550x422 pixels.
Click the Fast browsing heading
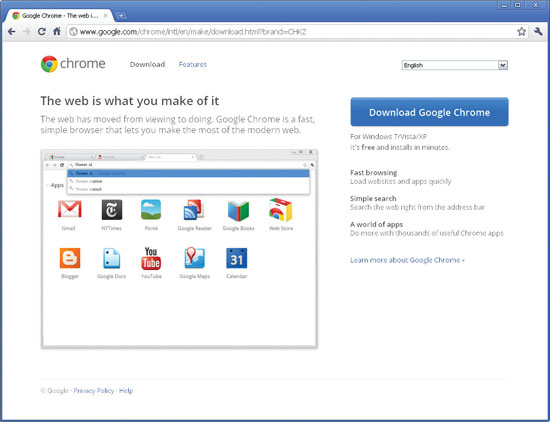374,173
